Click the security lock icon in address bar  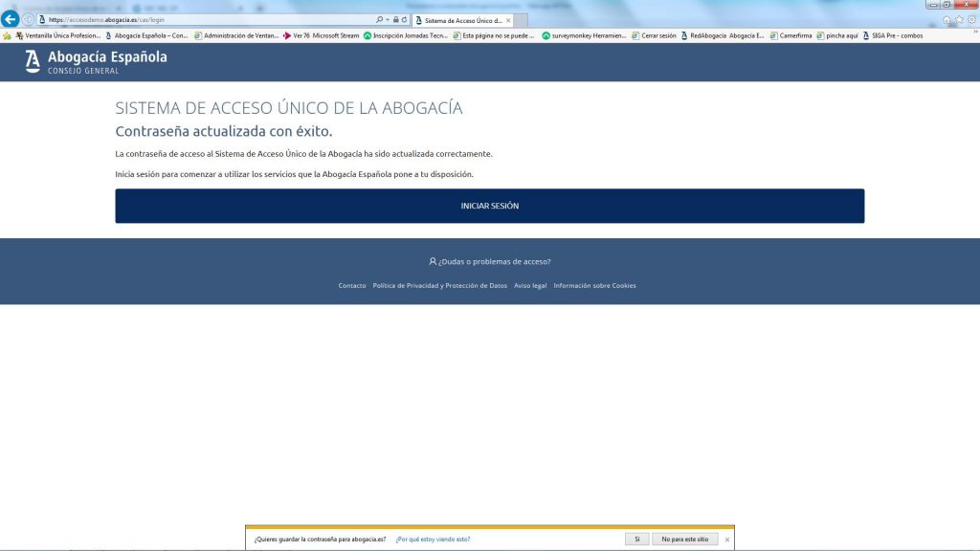click(x=395, y=20)
